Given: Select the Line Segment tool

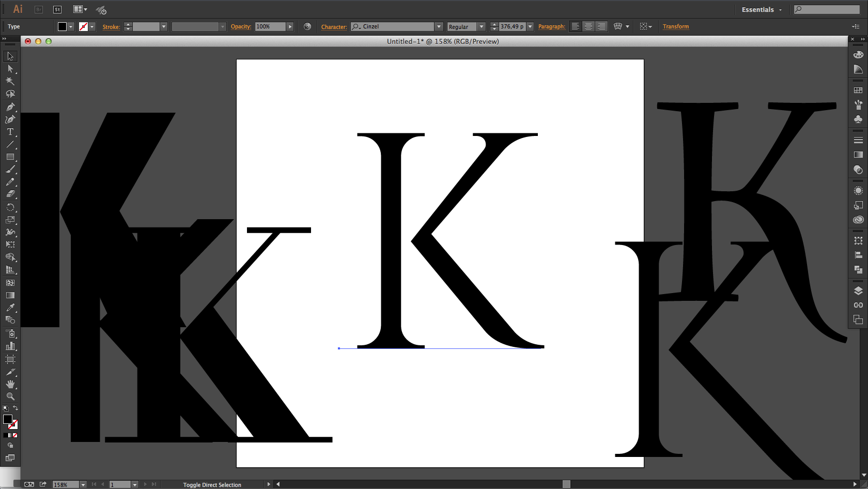Looking at the screenshot, I should [10, 144].
